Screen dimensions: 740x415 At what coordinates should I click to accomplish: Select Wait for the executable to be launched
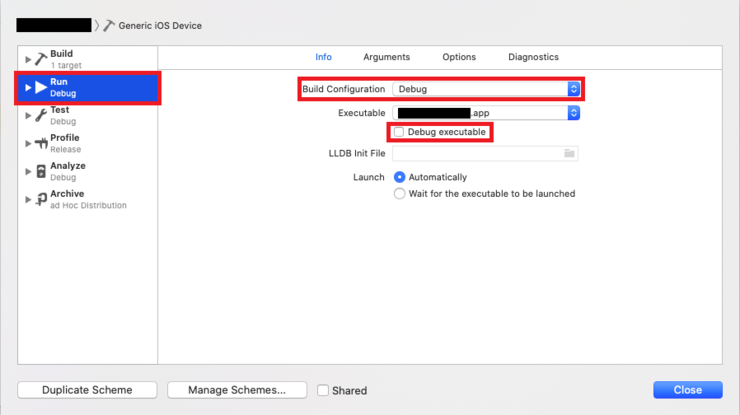[400, 194]
